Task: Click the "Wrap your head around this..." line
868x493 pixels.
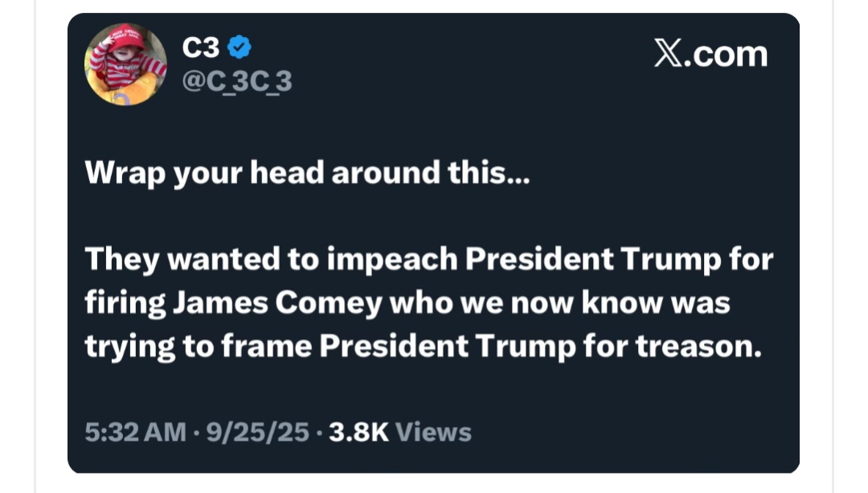Action: coord(307,173)
